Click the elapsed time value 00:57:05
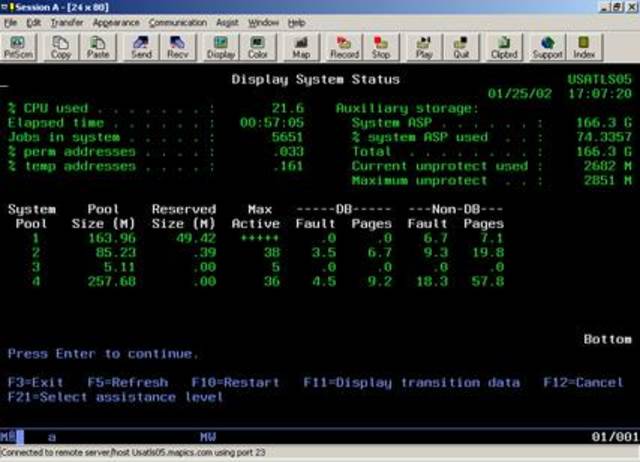640x462 pixels. (x=272, y=123)
